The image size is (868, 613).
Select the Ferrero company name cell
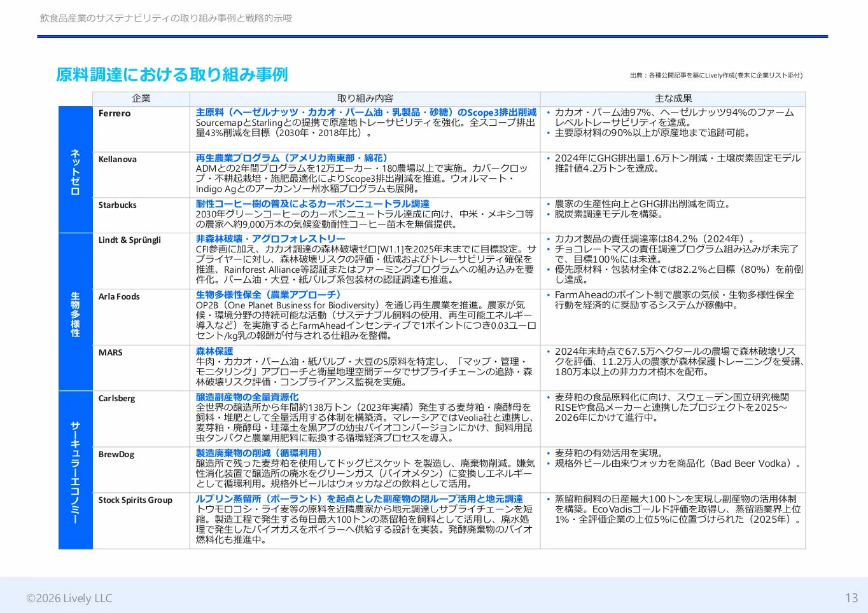115,113
